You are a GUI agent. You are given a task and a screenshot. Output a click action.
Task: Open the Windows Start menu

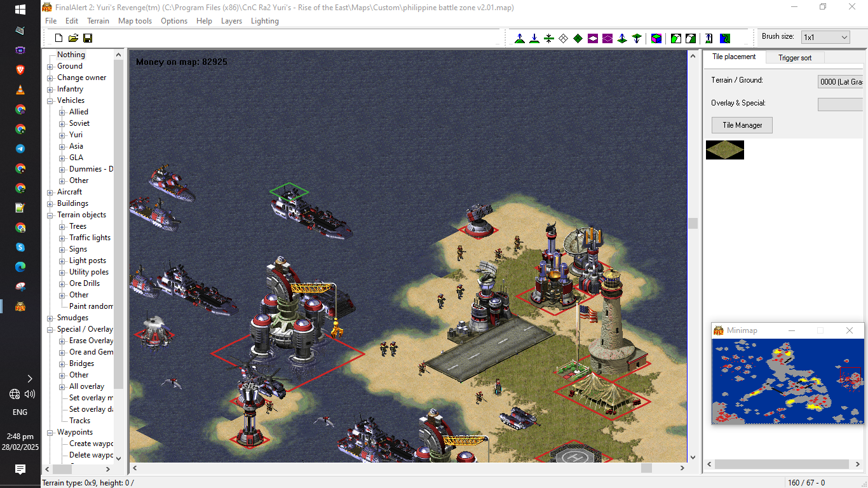20,10
